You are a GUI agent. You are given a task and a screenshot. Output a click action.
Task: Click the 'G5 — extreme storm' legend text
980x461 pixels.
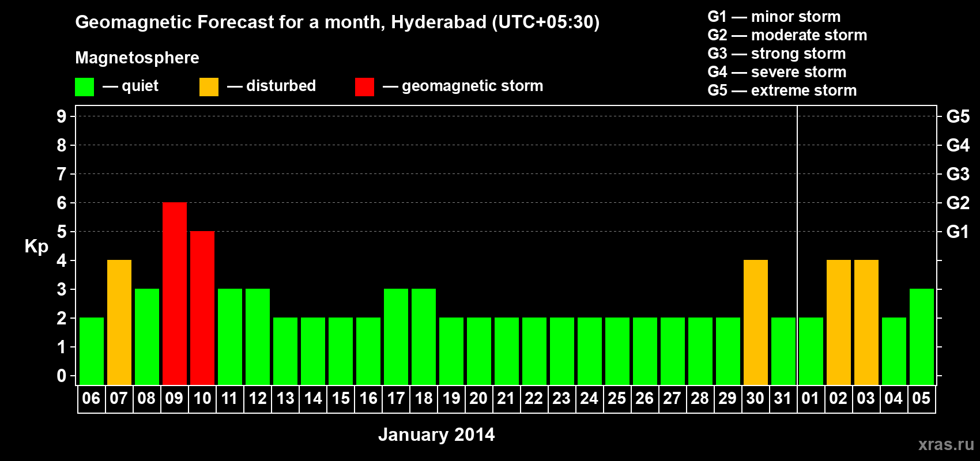coord(782,90)
